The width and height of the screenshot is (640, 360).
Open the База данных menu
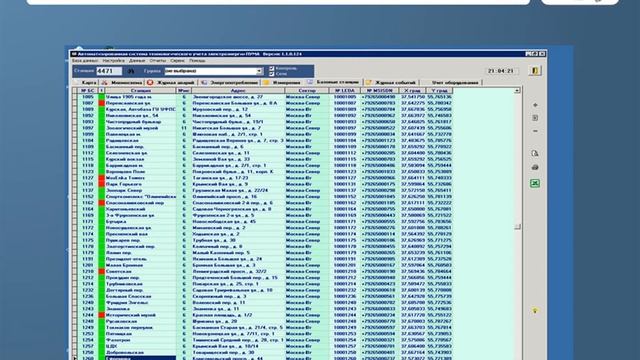pos(85,60)
